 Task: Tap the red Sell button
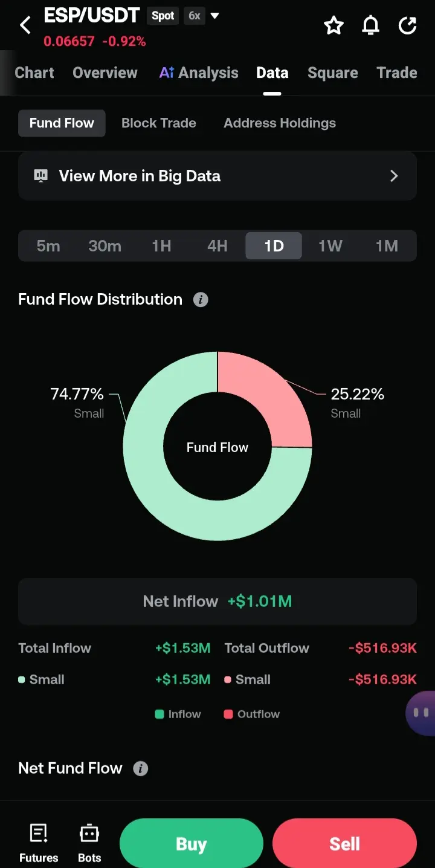[x=344, y=843]
